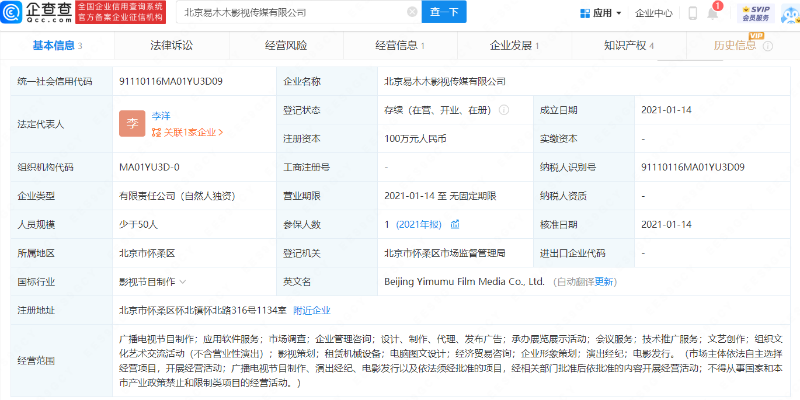The image size is (800, 400).
Task: Open the 知识产权 tab
Action: 627,46
